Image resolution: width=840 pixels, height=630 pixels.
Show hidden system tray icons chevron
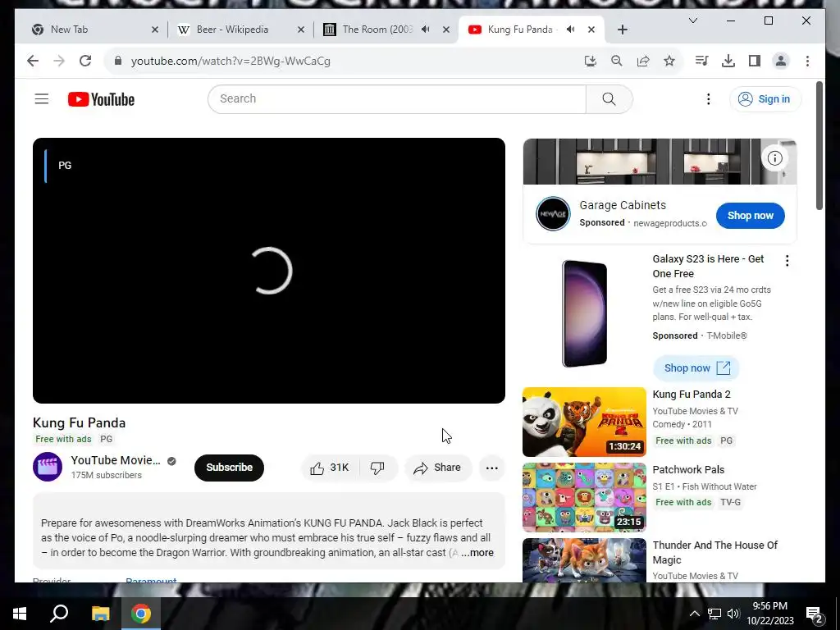(694, 614)
